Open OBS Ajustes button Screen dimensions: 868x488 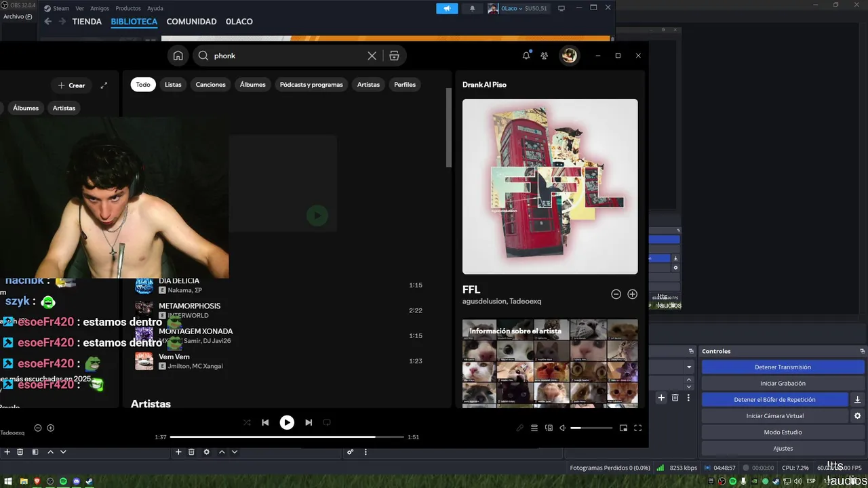[x=783, y=449]
